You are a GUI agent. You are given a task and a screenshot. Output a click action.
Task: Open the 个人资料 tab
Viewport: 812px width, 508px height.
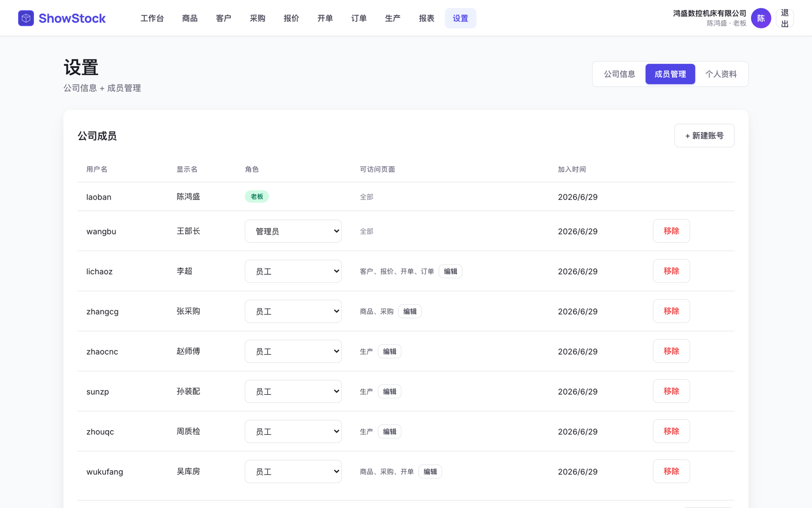coord(721,74)
